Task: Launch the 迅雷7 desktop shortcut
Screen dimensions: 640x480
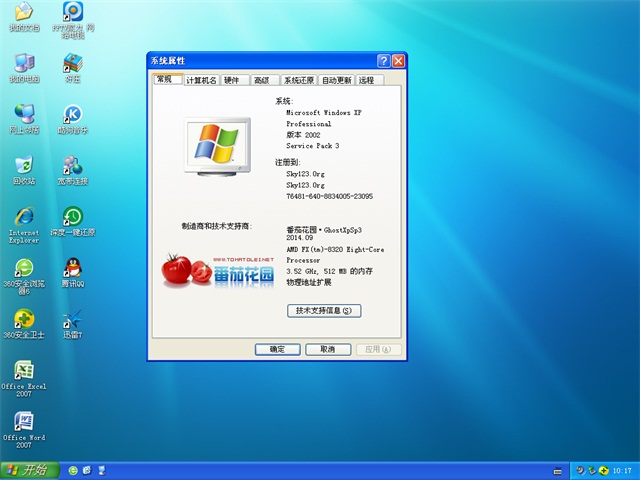Action: [x=72, y=320]
